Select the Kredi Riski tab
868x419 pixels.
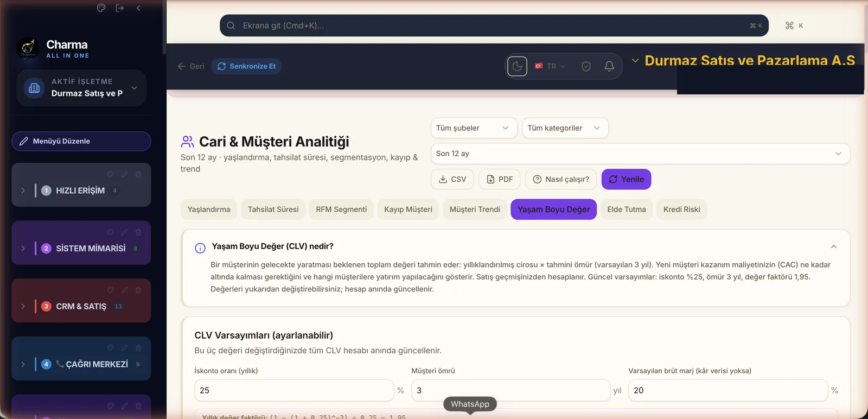(x=681, y=210)
